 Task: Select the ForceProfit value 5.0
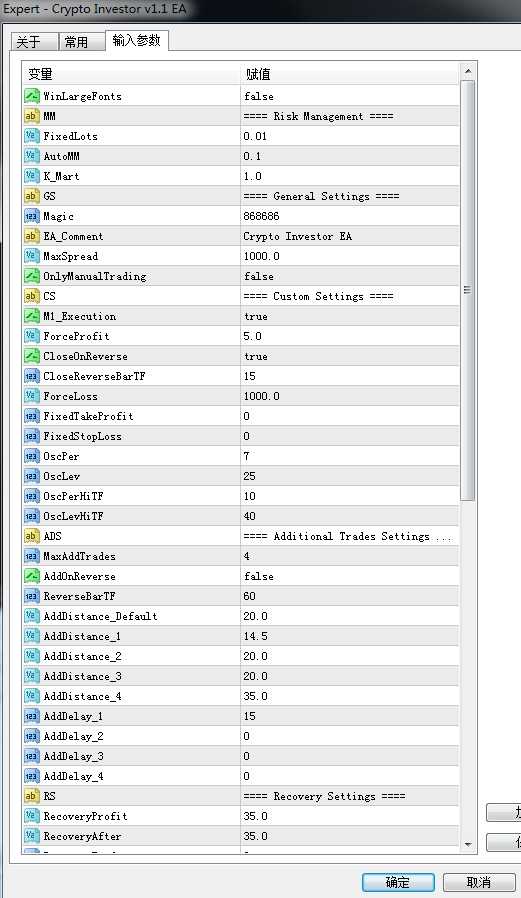click(252, 336)
